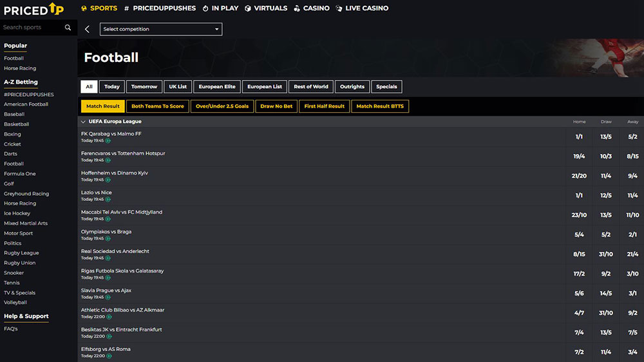Open Casino from the top navigation
This screenshot has width=644, height=362.
click(311, 8)
